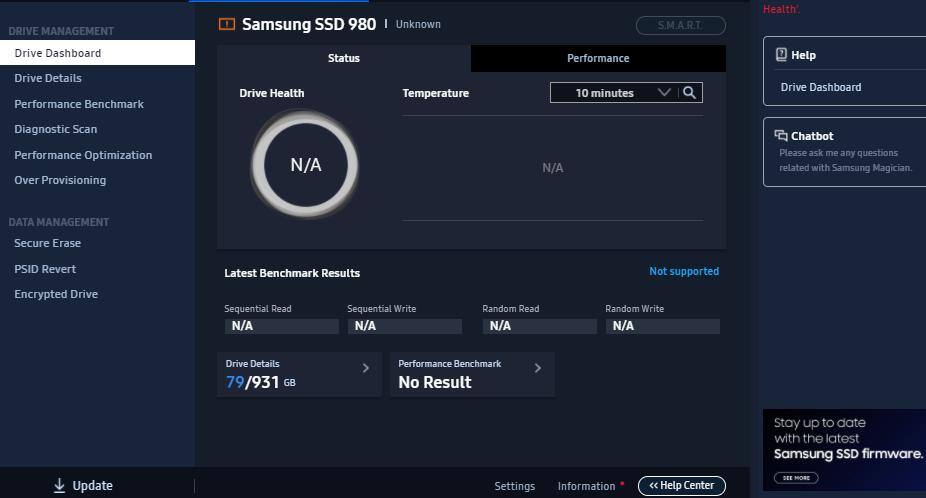Click See More on firmware banner
The width and height of the screenshot is (926, 498).
(796, 478)
